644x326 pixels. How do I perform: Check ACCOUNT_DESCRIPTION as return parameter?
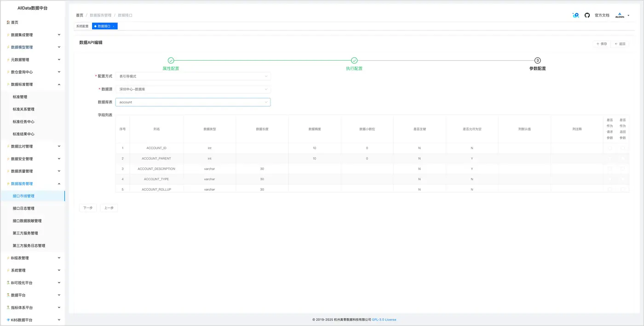pos(623,169)
